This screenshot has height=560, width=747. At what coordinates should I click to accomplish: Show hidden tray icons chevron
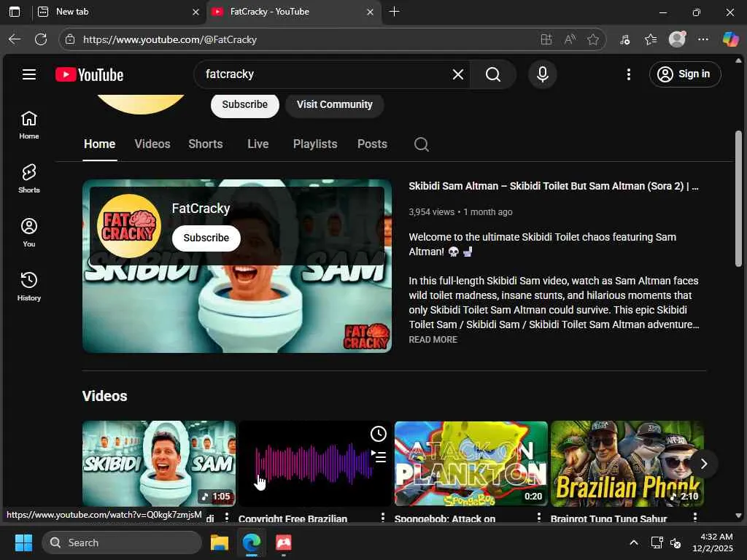pyautogui.click(x=634, y=542)
